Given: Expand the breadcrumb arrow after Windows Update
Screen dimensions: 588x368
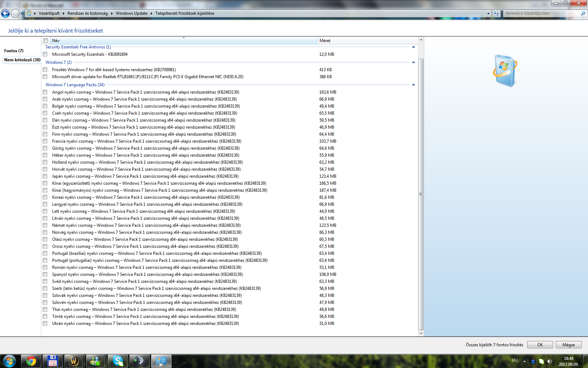Looking at the screenshot, I should [x=152, y=13].
